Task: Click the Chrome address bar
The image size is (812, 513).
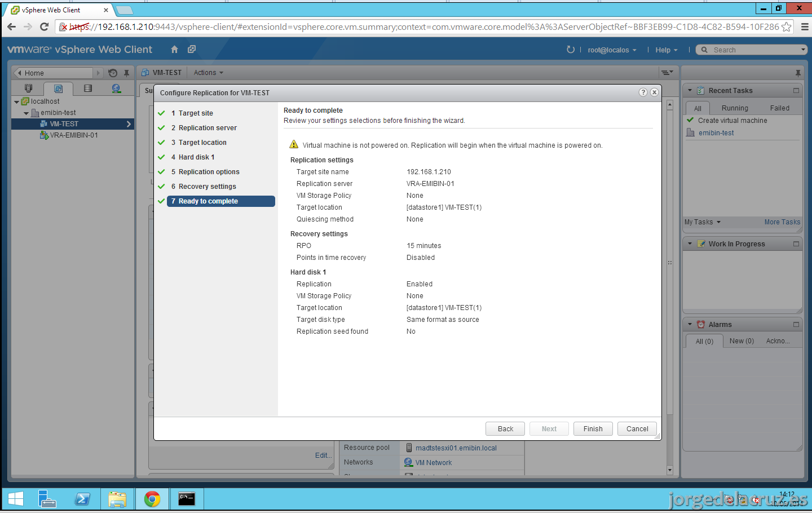Action: pos(425,26)
